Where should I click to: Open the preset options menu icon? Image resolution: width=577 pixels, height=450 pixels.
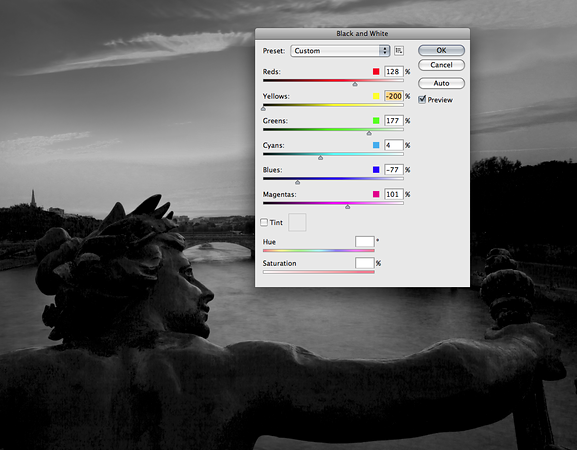point(399,51)
